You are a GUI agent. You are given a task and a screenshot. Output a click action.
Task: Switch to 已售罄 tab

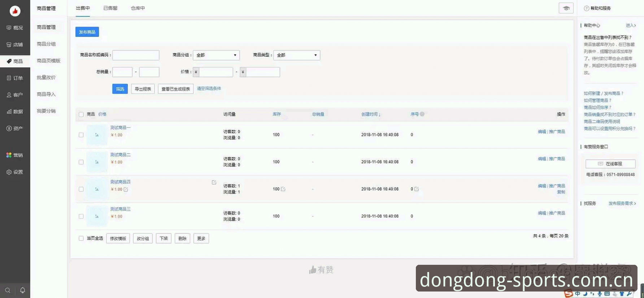pyautogui.click(x=110, y=8)
